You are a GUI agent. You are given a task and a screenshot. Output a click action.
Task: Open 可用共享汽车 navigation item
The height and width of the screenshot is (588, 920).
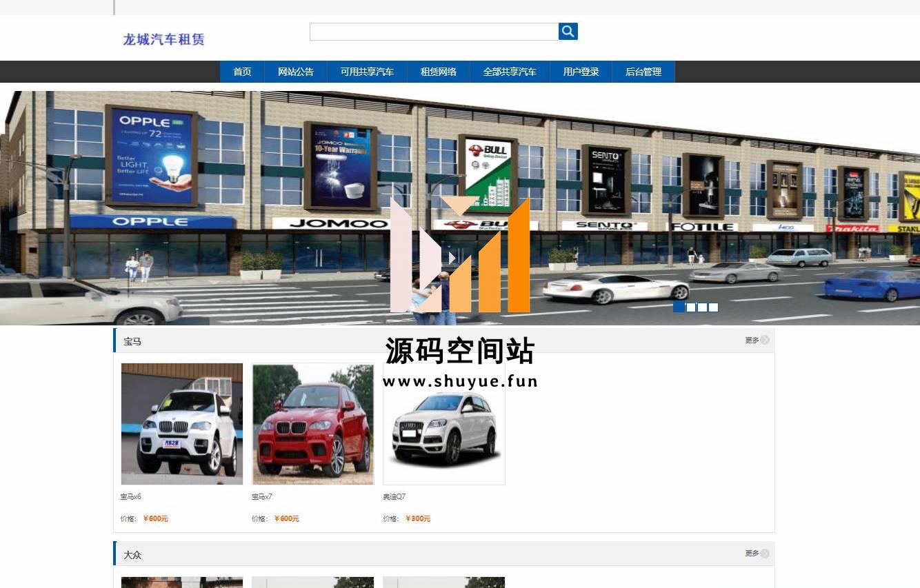(367, 72)
